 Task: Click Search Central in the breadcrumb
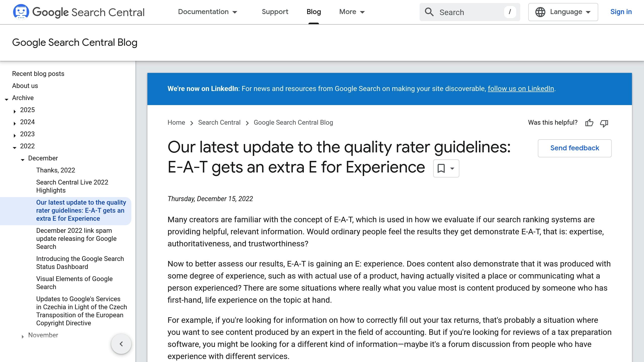219,122
